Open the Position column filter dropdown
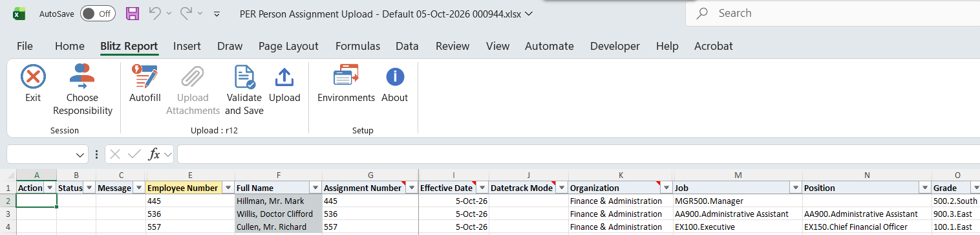 [924, 188]
